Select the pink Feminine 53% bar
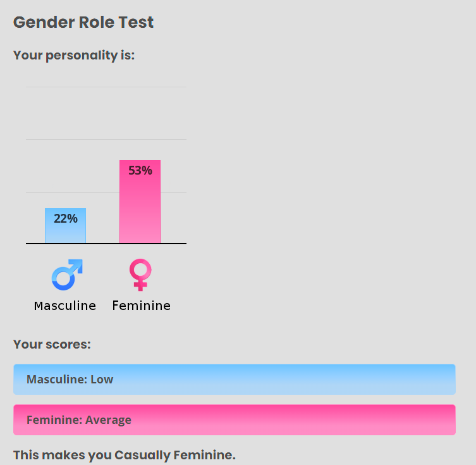The width and height of the screenshot is (476, 465). click(140, 201)
